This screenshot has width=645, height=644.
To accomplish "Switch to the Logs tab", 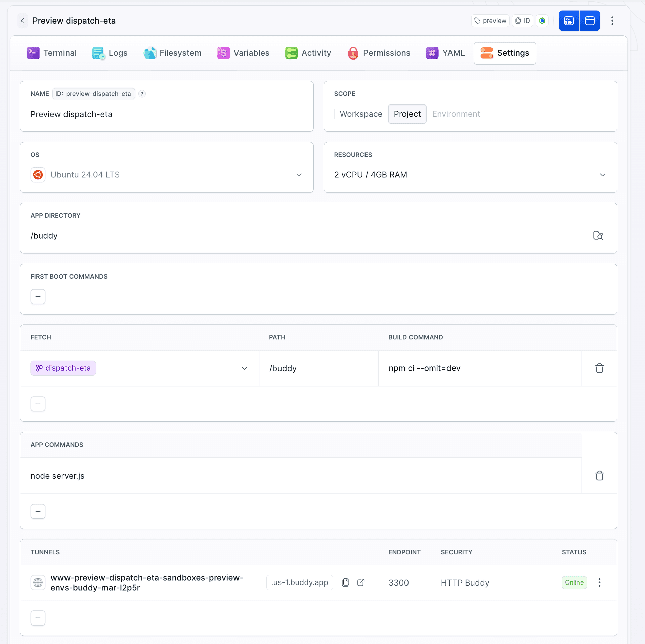I will [x=110, y=53].
